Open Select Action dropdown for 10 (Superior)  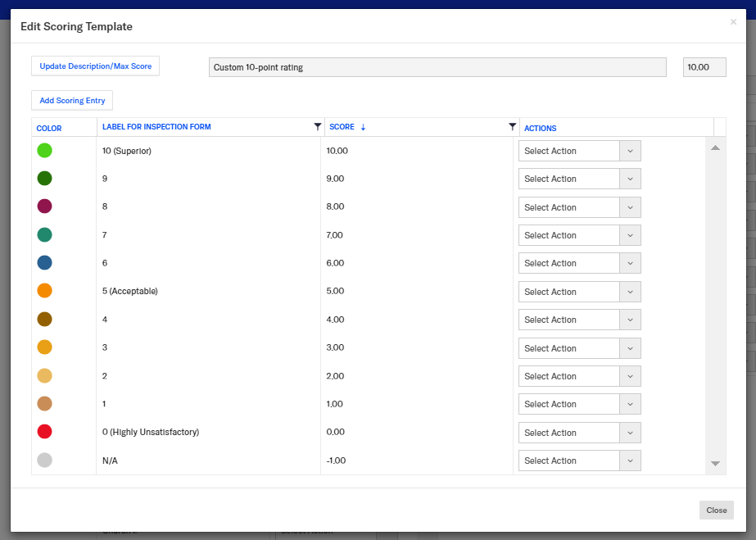579,151
